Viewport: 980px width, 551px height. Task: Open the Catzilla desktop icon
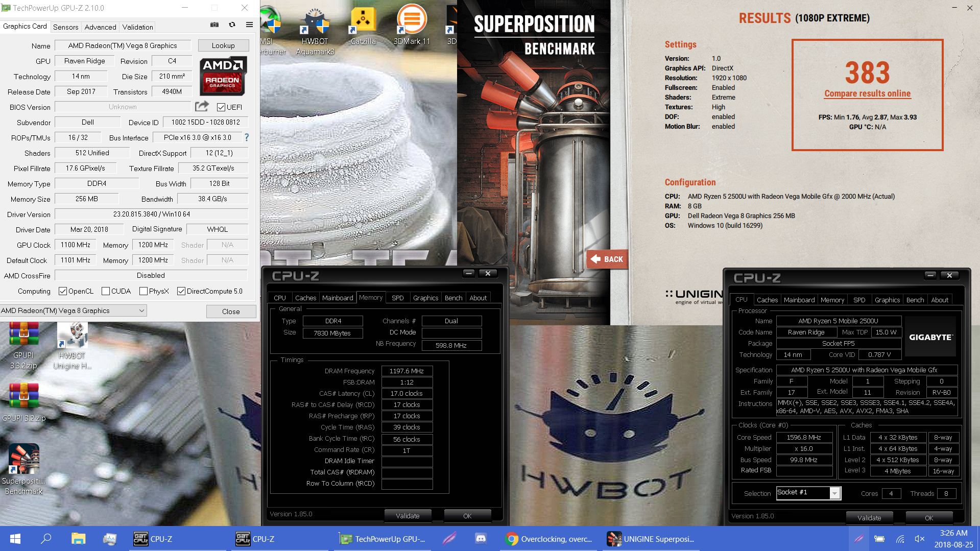click(363, 26)
